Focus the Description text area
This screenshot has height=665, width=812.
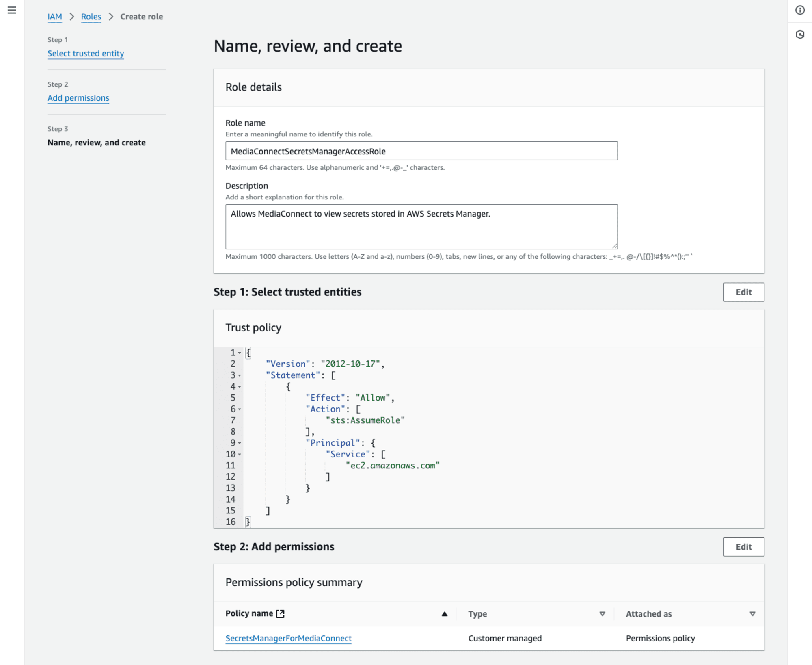coord(421,227)
